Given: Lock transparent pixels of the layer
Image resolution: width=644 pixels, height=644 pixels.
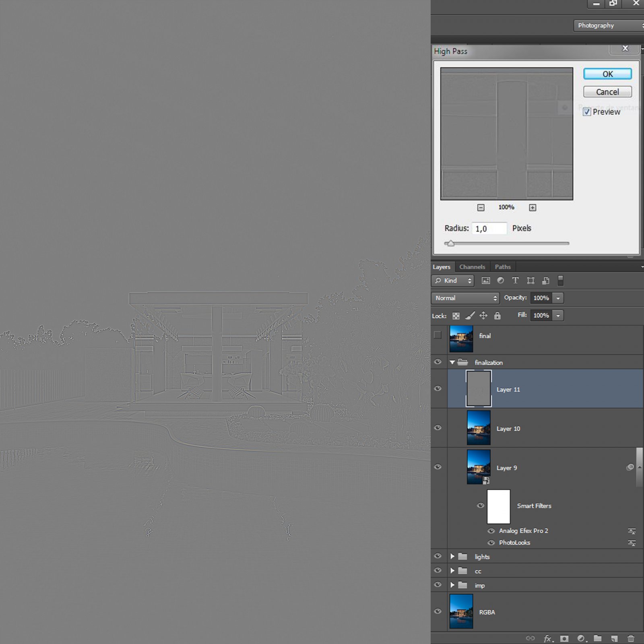Looking at the screenshot, I should pos(456,315).
